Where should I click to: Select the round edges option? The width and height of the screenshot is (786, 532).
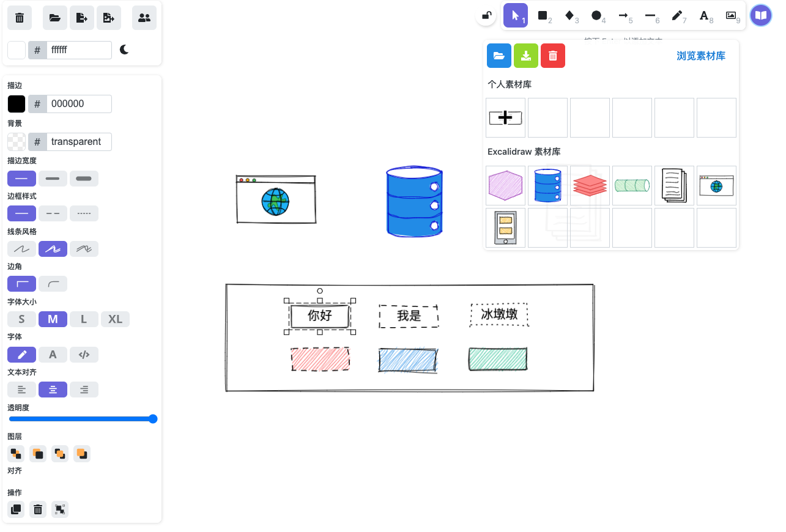tap(53, 284)
